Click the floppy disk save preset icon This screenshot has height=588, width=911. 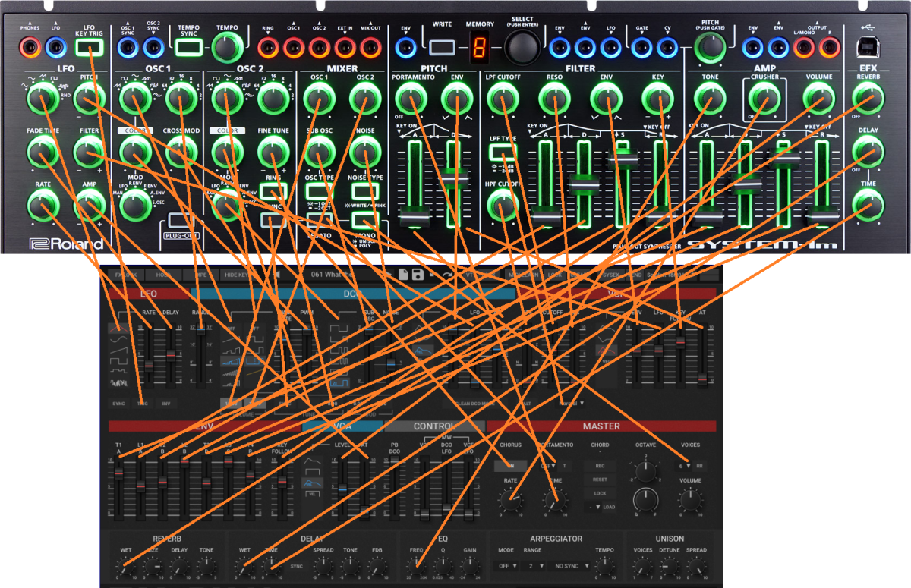point(418,274)
